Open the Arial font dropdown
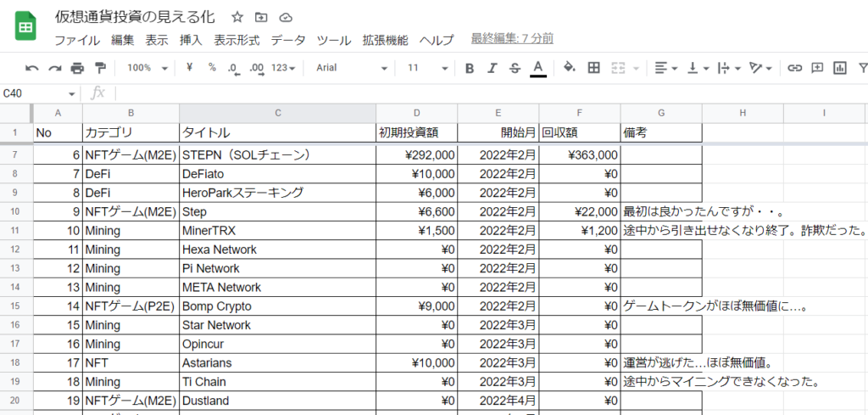The height and width of the screenshot is (415, 868). 352,68
